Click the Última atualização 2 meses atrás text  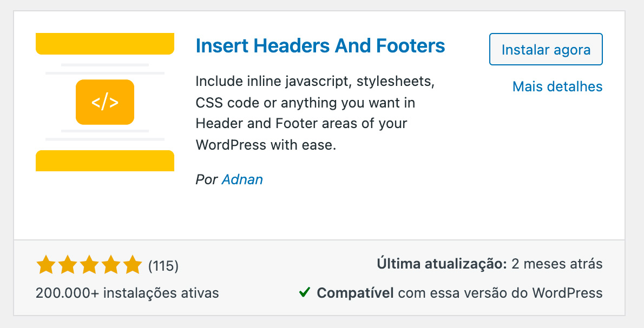coord(490,264)
